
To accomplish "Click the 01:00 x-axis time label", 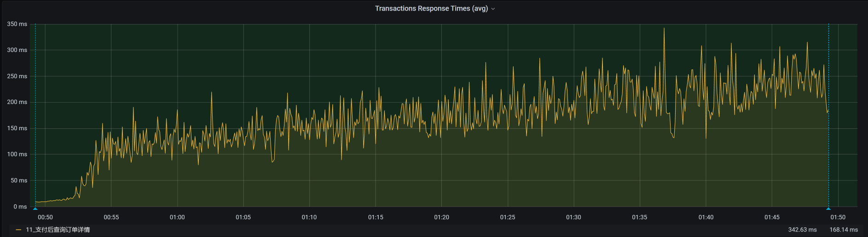I will (177, 217).
